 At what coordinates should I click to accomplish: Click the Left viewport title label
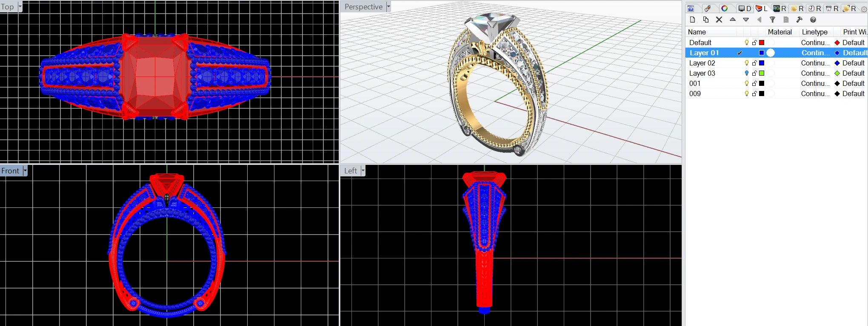click(350, 171)
